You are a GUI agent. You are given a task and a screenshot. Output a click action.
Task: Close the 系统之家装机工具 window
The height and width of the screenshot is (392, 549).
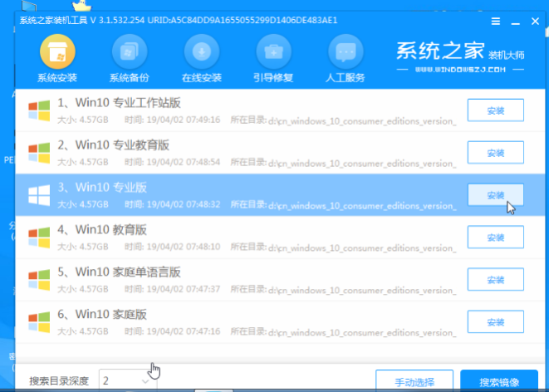535,22
